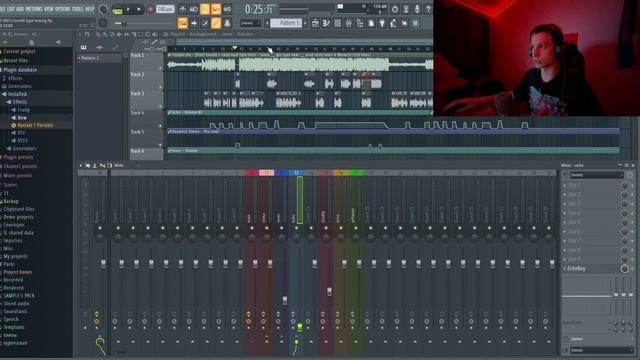
Task: Open the snap selector dropdown near Pattern 1
Action: point(250,23)
